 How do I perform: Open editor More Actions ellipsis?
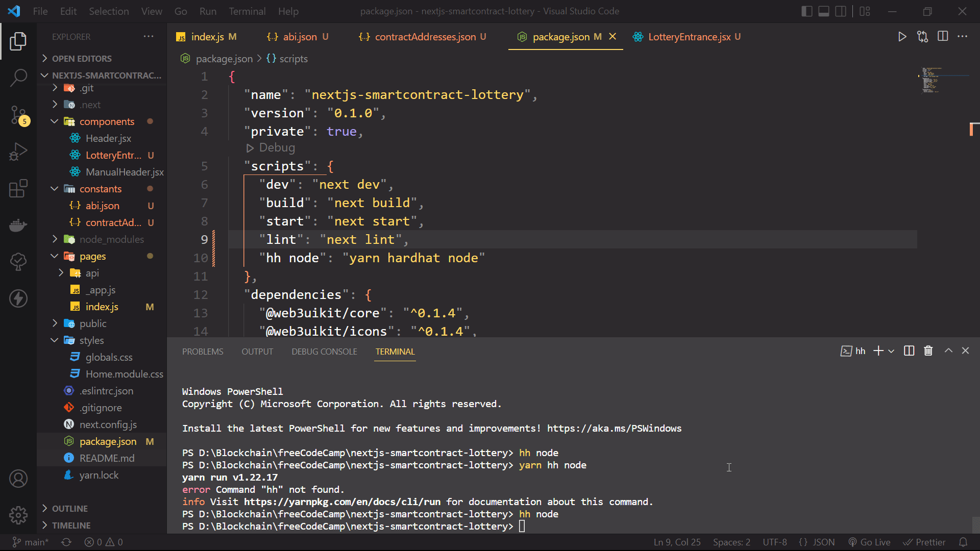click(x=963, y=37)
